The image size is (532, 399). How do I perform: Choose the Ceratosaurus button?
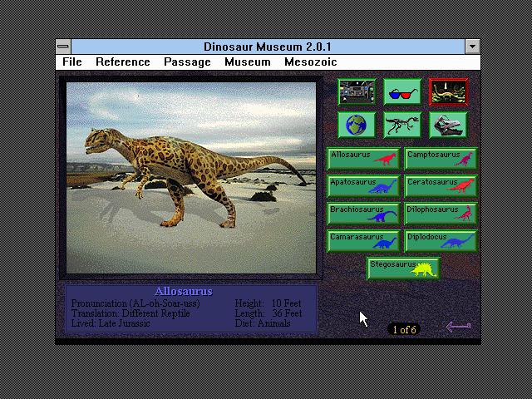click(441, 186)
